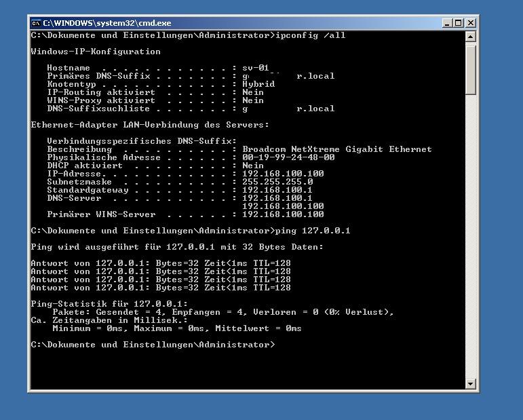This screenshot has width=523, height=420.
Task: Maximize the command prompt window
Action: pyautogui.click(x=459, y=23)
